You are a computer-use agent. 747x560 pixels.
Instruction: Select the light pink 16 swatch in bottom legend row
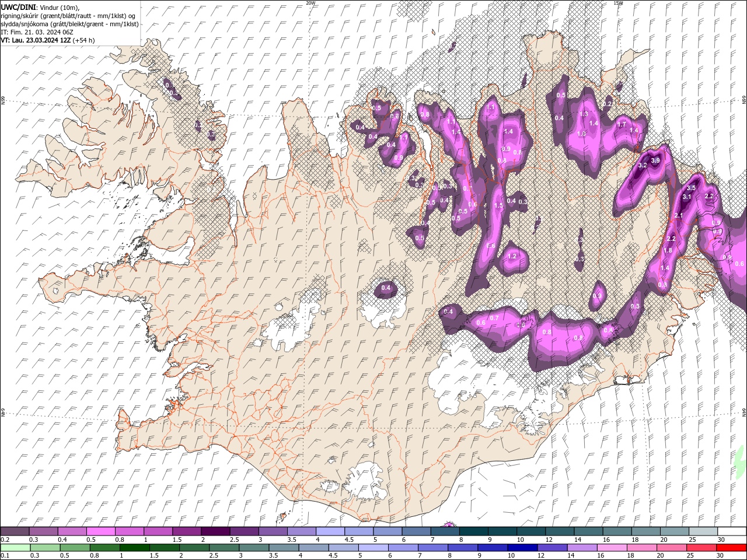612,548
